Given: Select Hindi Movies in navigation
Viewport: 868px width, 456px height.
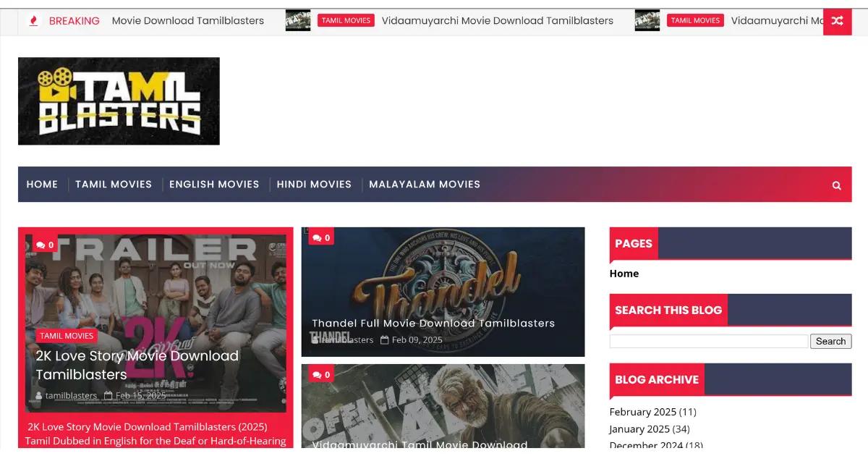Looking at the screenshot, I should (x=314, y=185).
